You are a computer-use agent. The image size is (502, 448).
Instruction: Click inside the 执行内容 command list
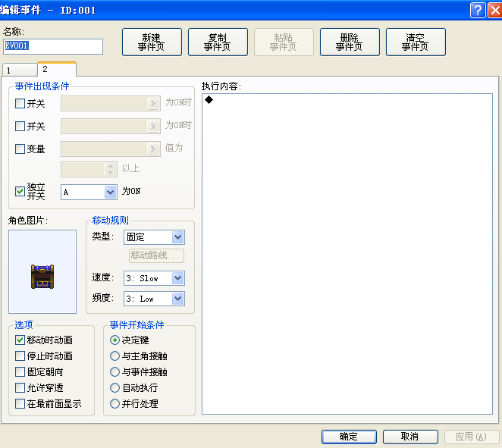347,254
